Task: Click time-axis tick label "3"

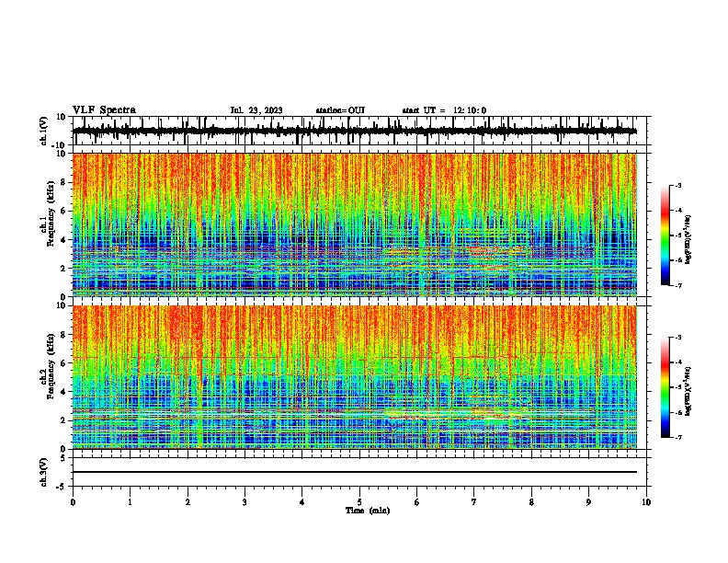Action: point(245,502)
